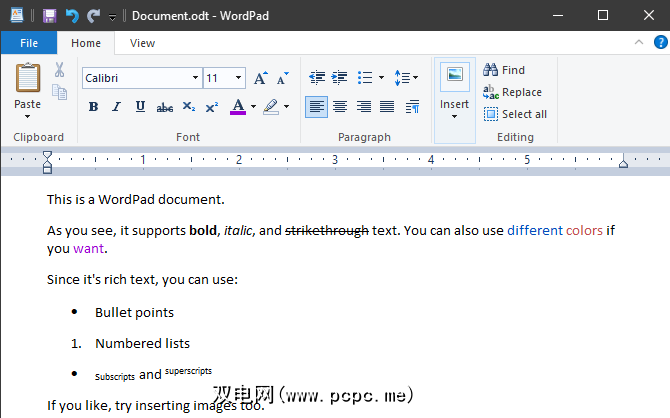
Task: Click the Save icon in quick access toolbar
Action: [49, 16]
